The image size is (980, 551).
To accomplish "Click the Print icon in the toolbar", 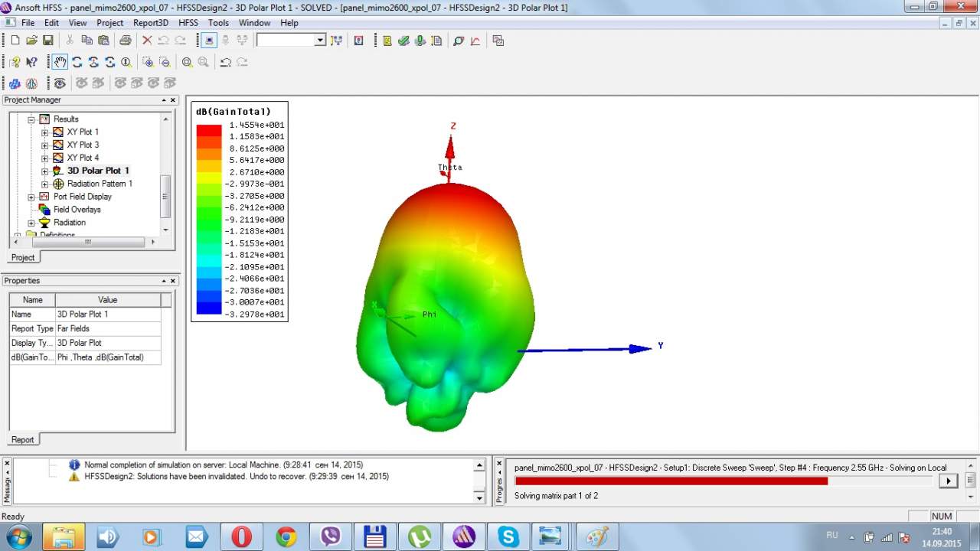I will point(125,41).
